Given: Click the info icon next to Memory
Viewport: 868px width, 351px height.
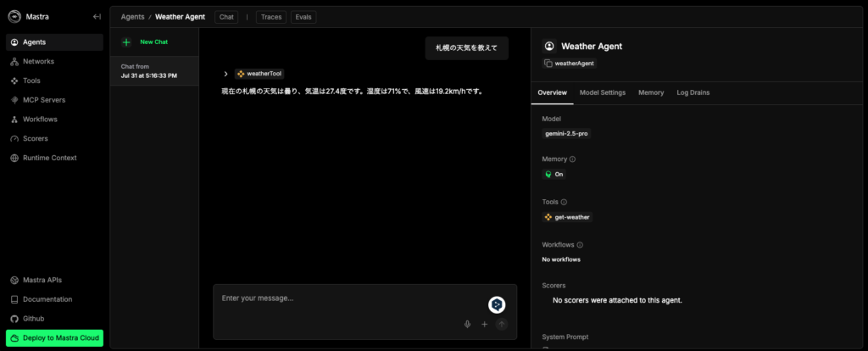Looking at the screenshot, I should (x=572, y=159).
